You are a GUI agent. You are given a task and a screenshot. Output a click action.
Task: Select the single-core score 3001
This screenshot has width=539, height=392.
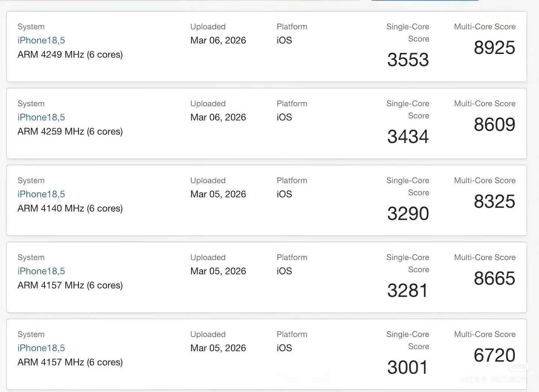pos(407,368)
